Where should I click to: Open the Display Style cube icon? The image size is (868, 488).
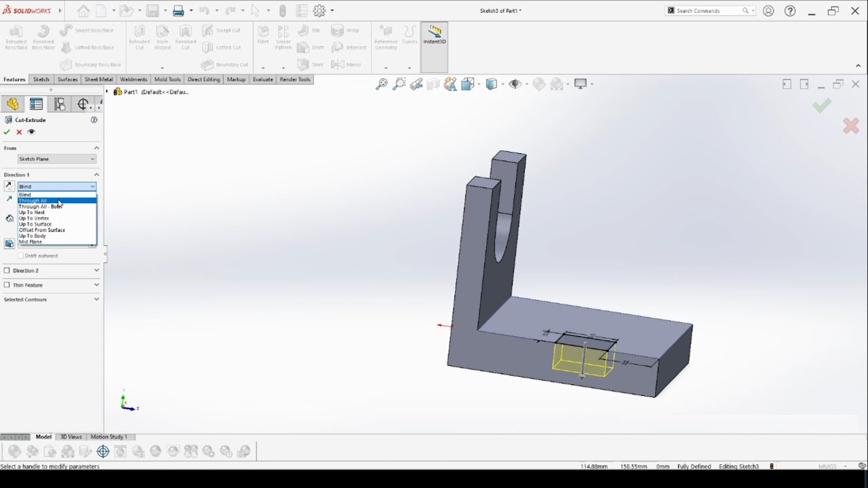492,84
